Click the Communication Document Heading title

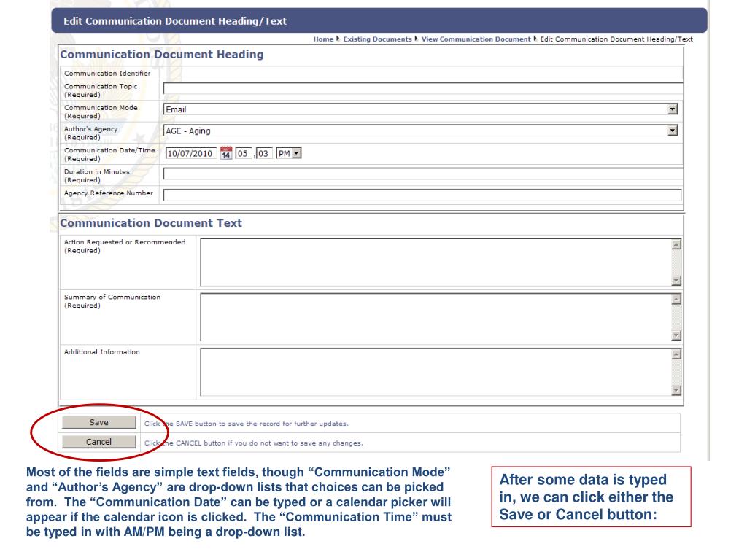point(161,54)
